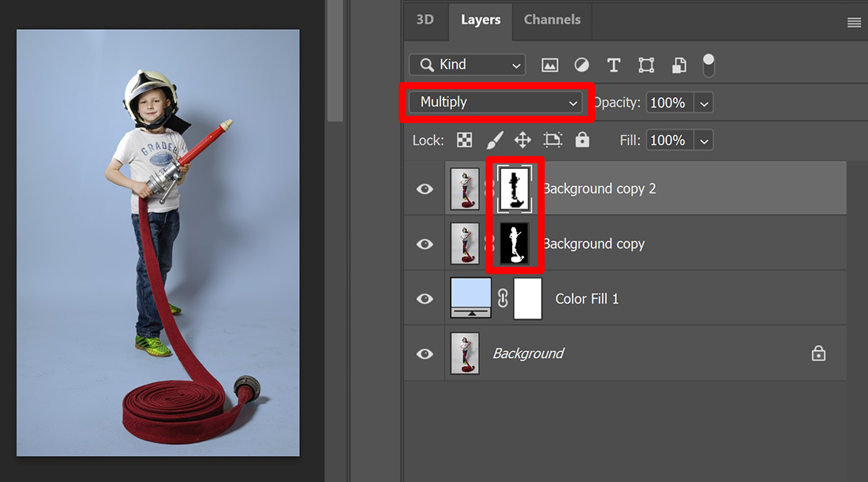
Task: Click the smart object filter icon
Action: tap(679, 65)
